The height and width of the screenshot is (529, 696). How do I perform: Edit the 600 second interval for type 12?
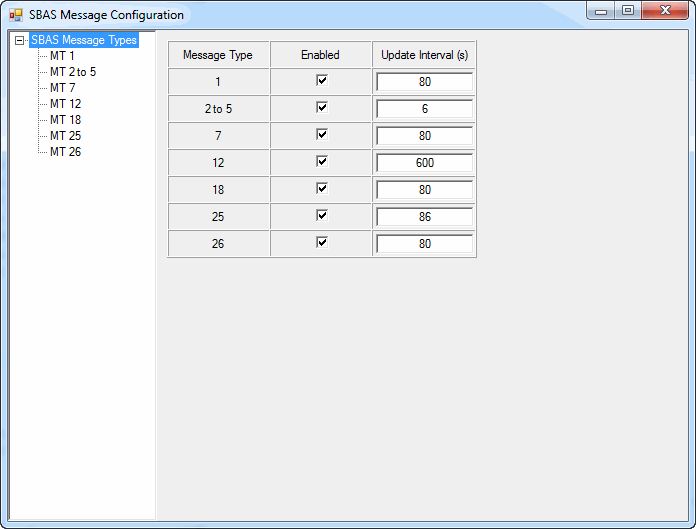(424, 163)
